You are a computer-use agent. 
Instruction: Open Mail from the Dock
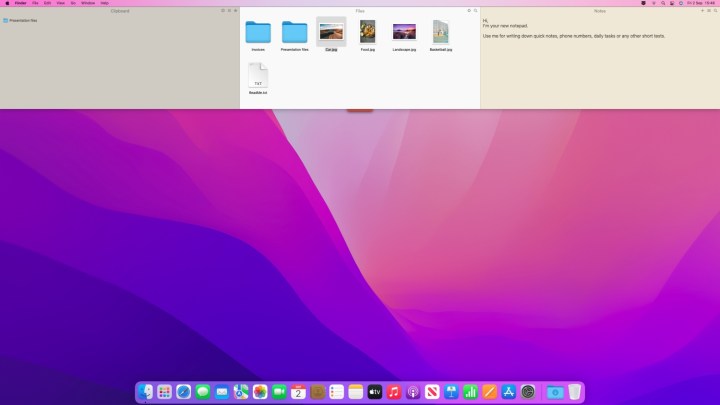(x=222, y=392)
